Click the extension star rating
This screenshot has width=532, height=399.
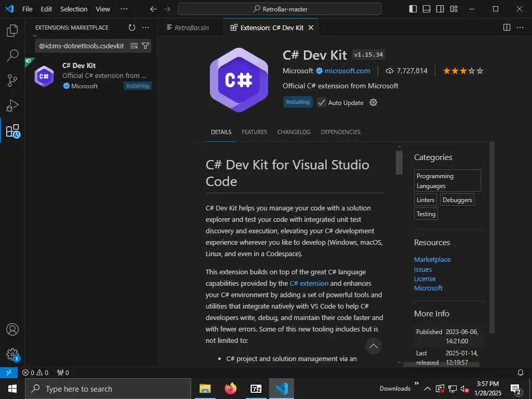463,71
